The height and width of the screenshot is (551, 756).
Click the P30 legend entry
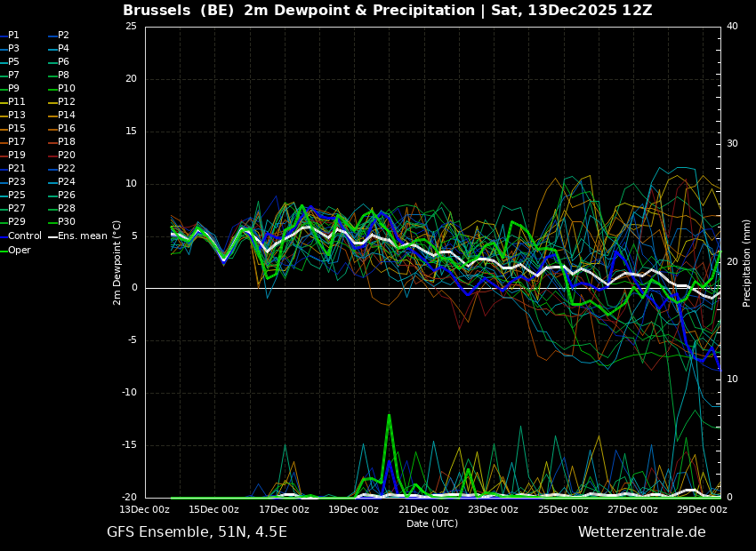[x=62, y=221]
